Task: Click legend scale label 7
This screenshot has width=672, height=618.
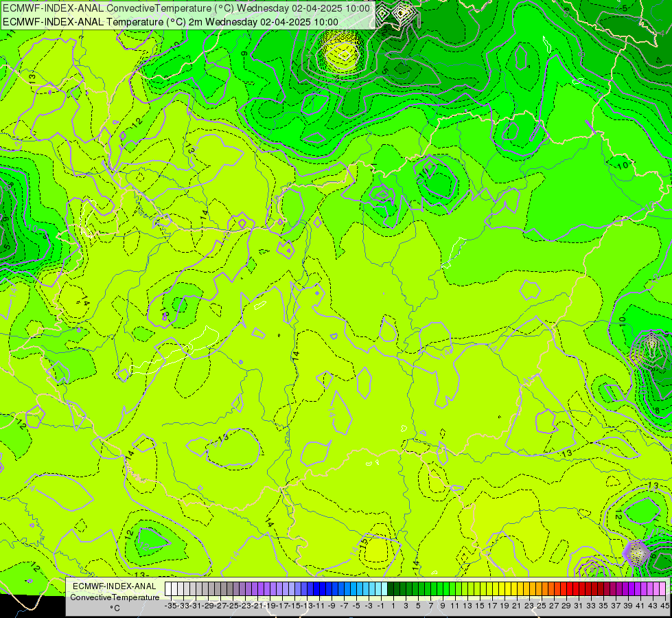Action: [x=430, y=606]
